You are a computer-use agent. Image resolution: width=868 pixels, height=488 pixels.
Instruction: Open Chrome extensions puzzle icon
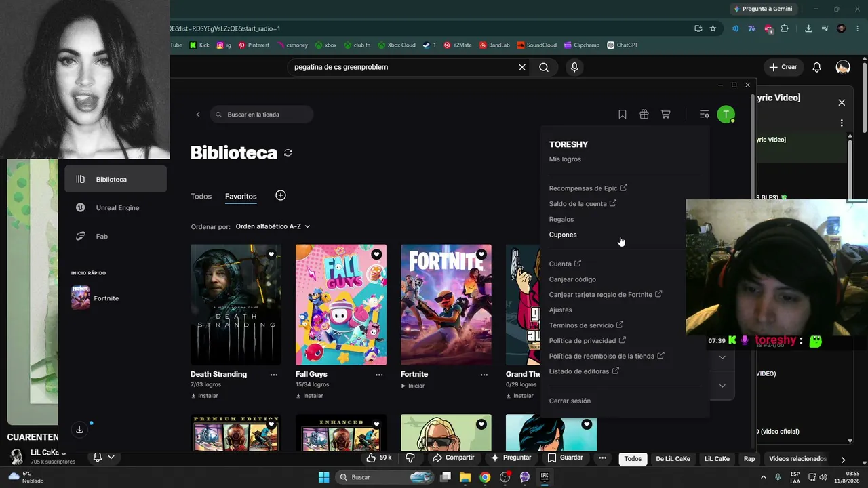point(785,28)
